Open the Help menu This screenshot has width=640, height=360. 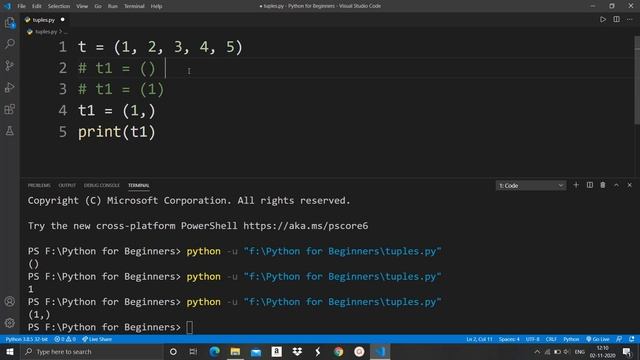click(156, 6)
